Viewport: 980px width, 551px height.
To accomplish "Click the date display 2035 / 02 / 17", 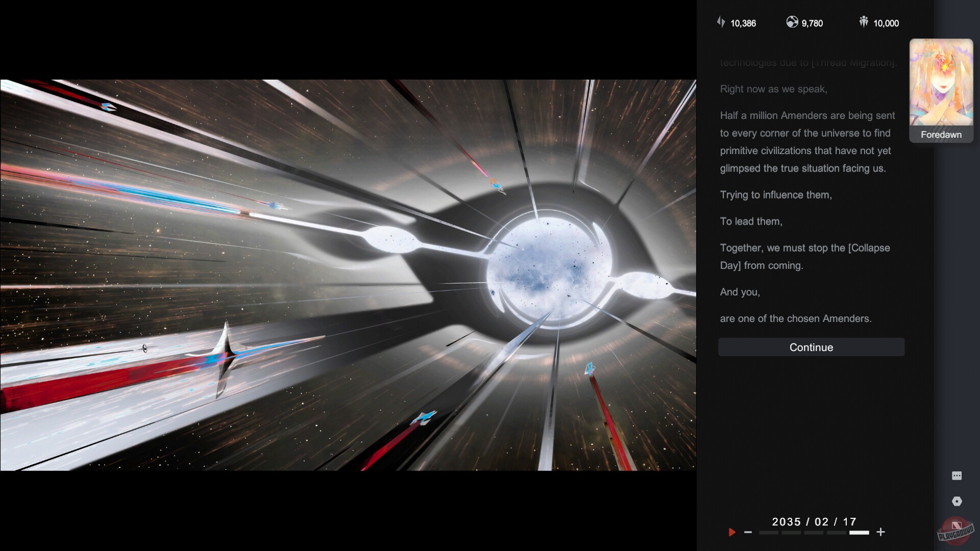I will [814, 521].
